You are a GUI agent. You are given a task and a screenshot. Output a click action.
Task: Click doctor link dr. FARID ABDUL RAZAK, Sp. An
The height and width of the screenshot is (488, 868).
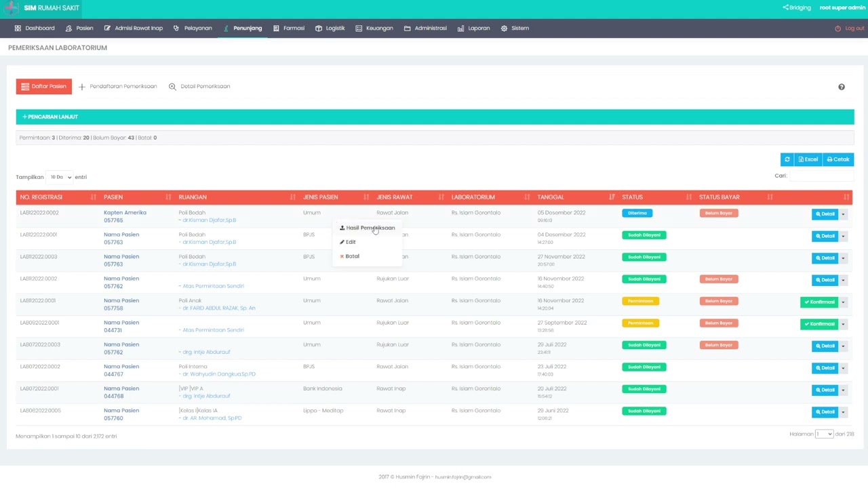pyautogui.click(x=218, y=308)
